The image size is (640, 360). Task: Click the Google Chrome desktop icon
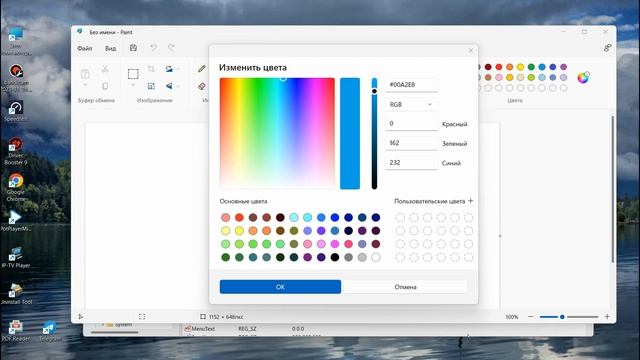[x=16, y=187]
